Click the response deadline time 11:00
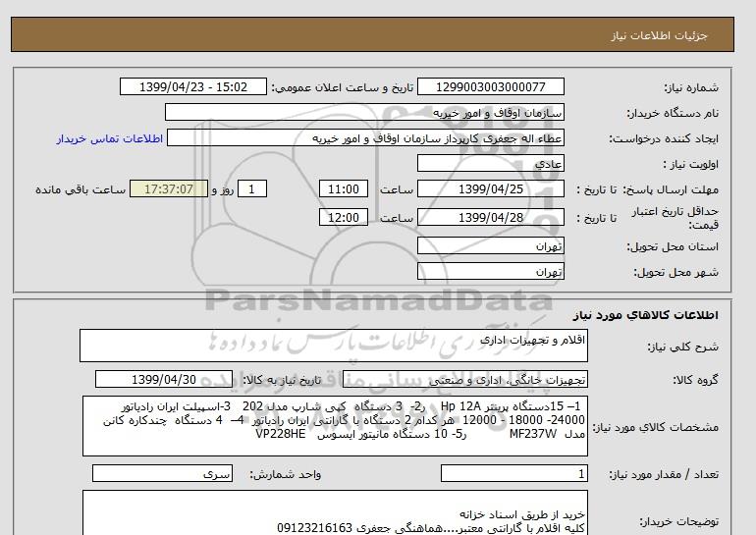756x535 pixels. pyautogui.click(x=344, y=188)
